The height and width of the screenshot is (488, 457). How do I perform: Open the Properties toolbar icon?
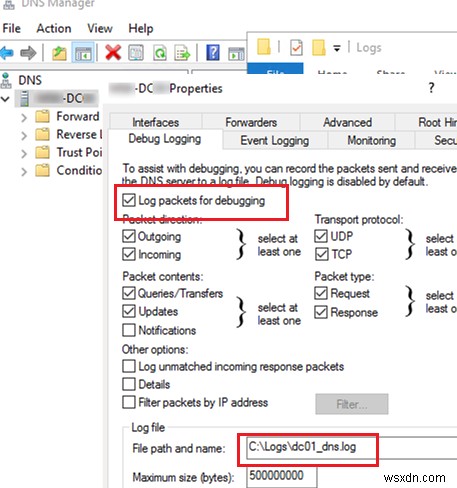coord(136,53)
